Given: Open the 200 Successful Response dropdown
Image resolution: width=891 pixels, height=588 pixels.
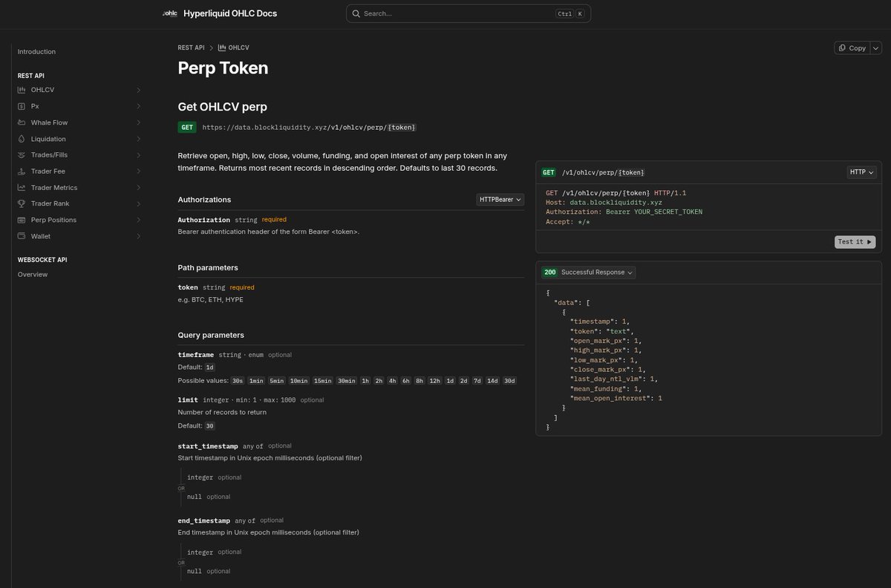Looking at the screenshot, I should click(589, 272).
